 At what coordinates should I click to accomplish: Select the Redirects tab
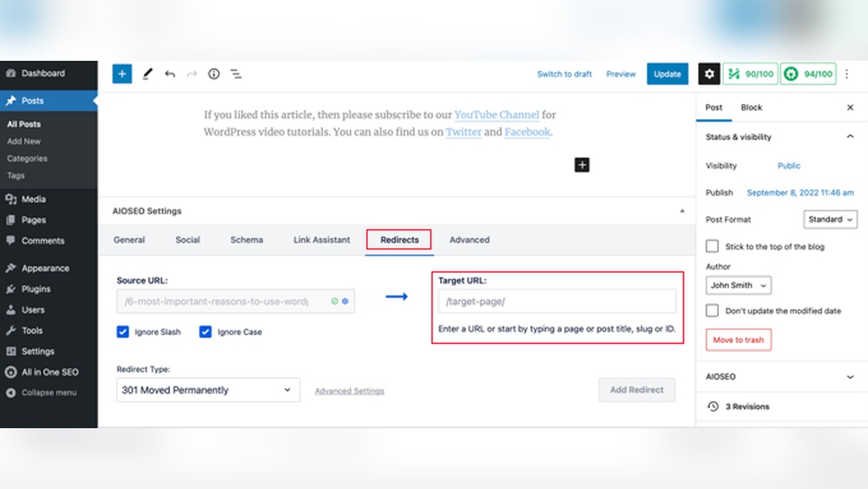click(x=399, y=240)
